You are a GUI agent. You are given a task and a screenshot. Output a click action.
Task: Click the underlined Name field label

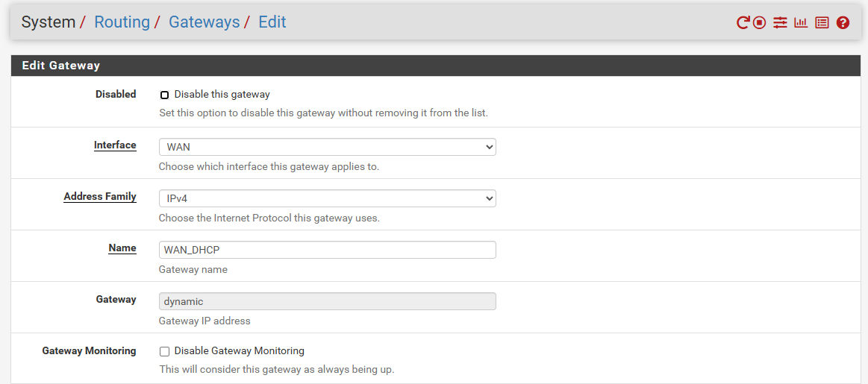tap(122, 248)
